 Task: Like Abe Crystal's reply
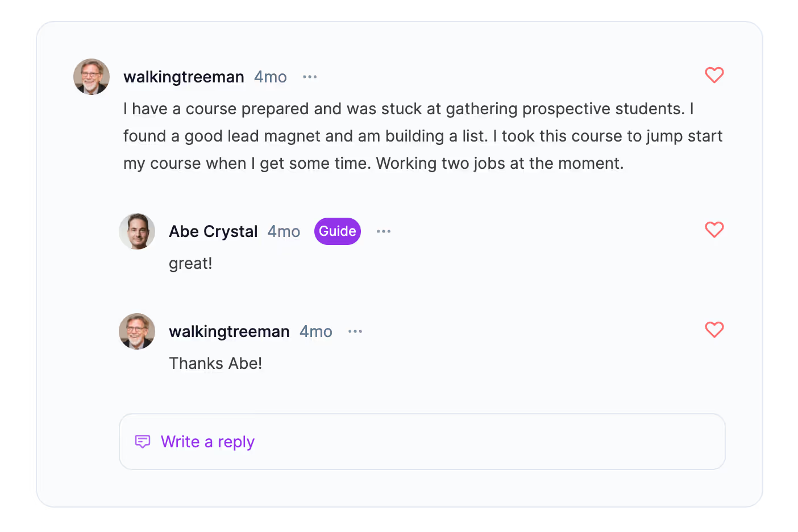(714, 230)
